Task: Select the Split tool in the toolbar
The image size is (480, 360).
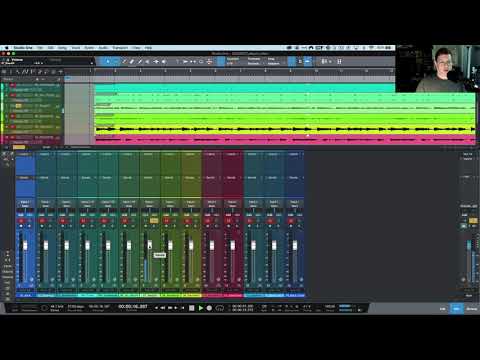Action: click(x=124, y=61)
